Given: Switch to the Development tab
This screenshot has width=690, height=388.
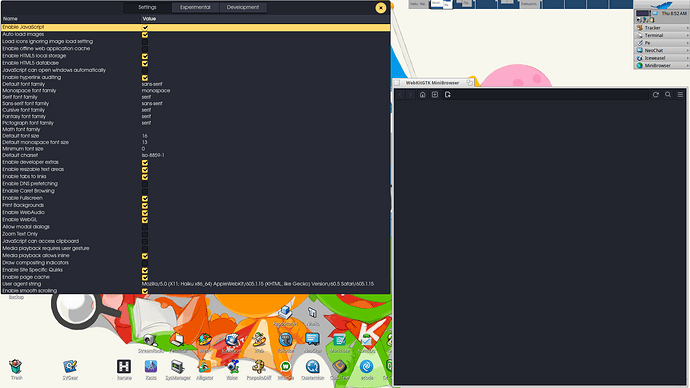Looking at the screenshot, I should [243, 7].
